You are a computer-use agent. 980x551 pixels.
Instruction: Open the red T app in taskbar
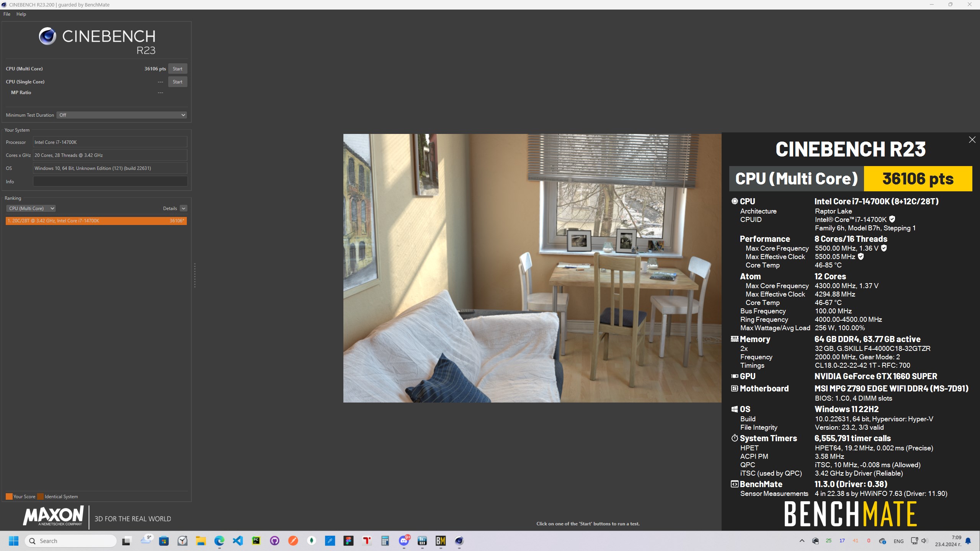(x=367, y=541)
